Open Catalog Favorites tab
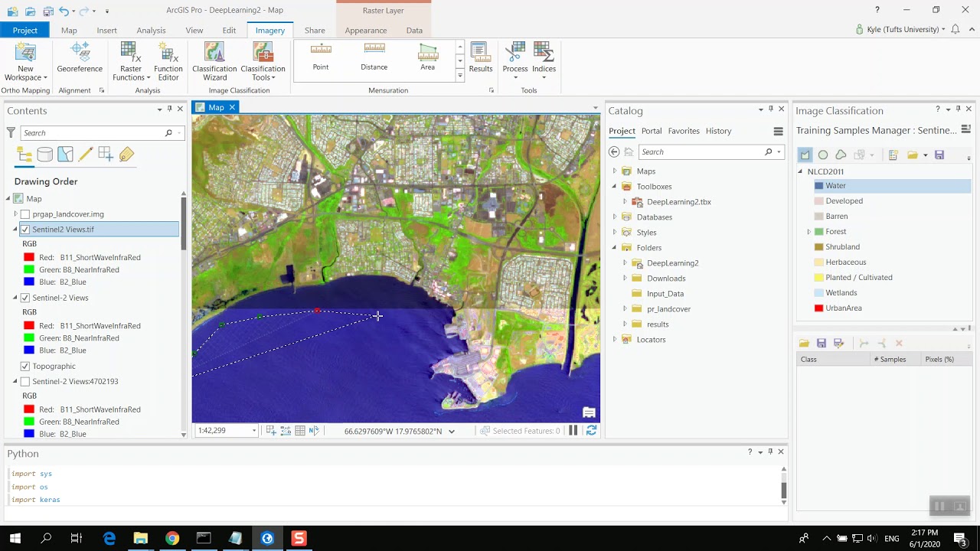Screen dimensions: 980x551 coord(684,131)
